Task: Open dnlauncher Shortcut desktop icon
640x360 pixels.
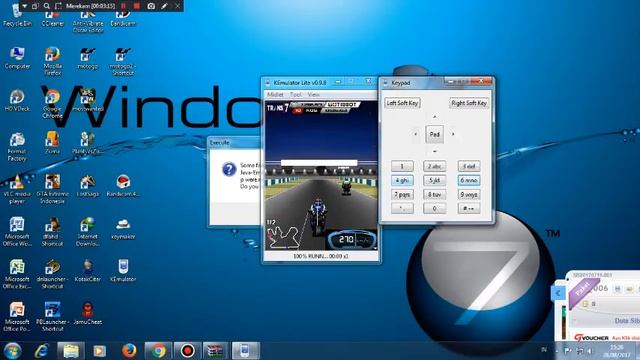Action: (x=52, y=274)
